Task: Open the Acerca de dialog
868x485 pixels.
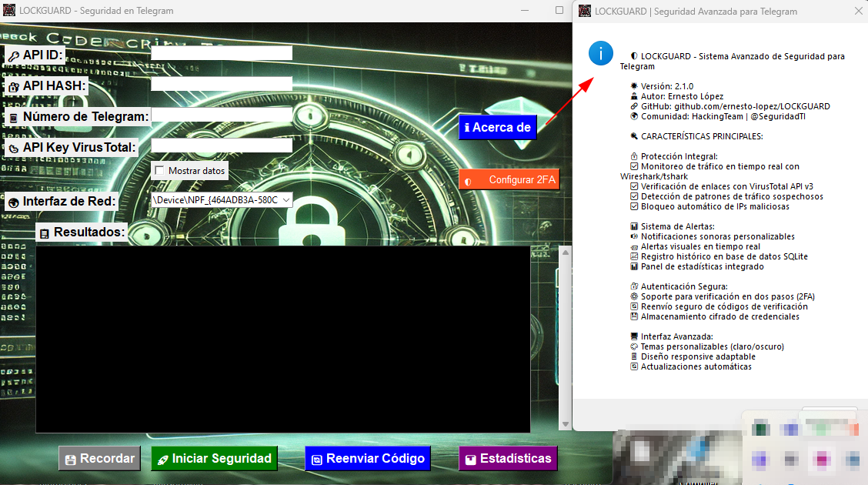Action: point(497,128)
